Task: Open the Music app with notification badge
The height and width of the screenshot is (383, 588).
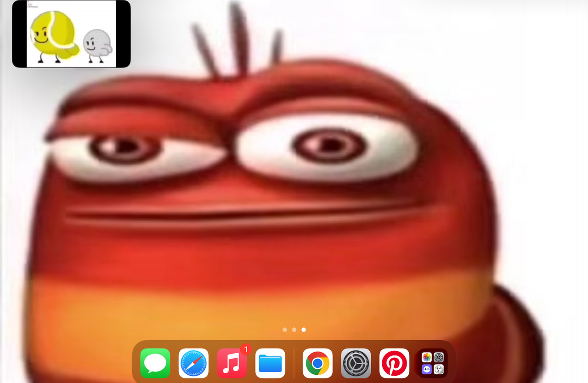Action: click(232, 363)
